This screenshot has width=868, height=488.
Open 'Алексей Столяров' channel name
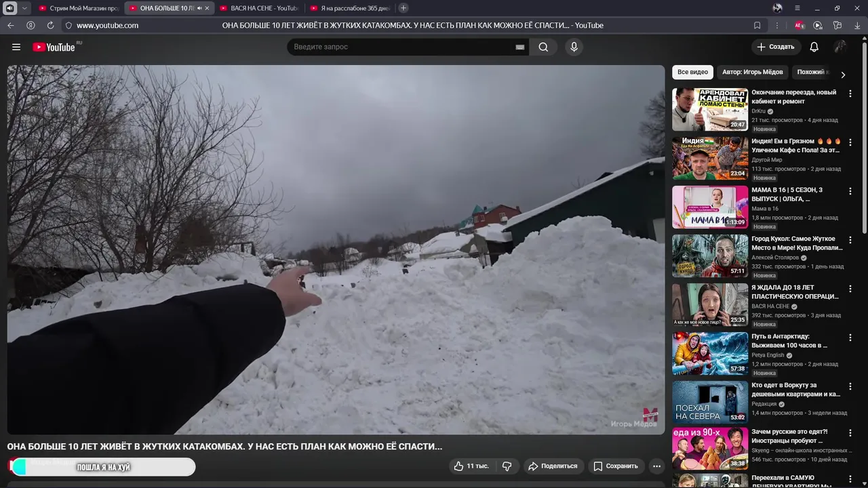775,258
